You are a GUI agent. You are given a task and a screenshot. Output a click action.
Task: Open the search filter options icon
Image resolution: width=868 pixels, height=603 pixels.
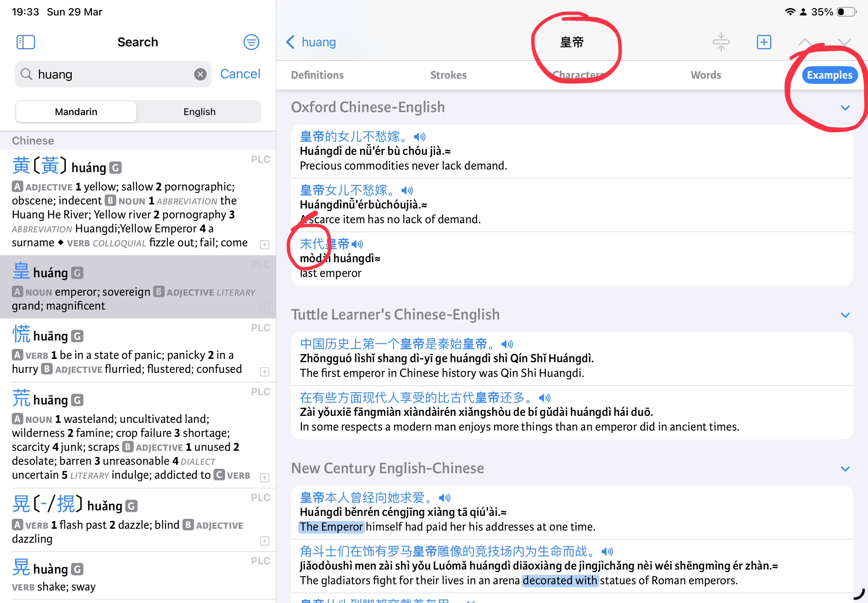click(x=251, y=42)
